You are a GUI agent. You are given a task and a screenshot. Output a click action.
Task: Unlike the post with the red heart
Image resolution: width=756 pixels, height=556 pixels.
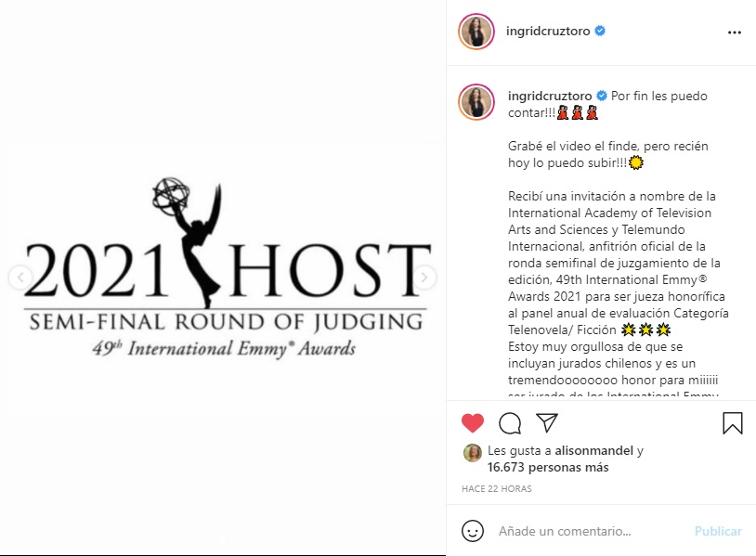pos(473,423)
